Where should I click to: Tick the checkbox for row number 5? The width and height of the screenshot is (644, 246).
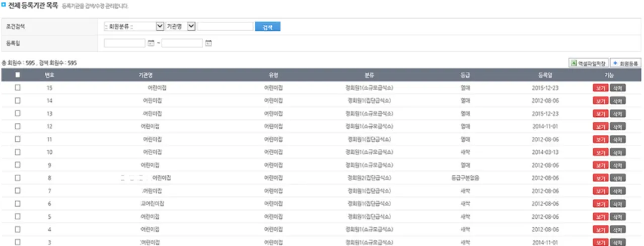pos(18,216)
